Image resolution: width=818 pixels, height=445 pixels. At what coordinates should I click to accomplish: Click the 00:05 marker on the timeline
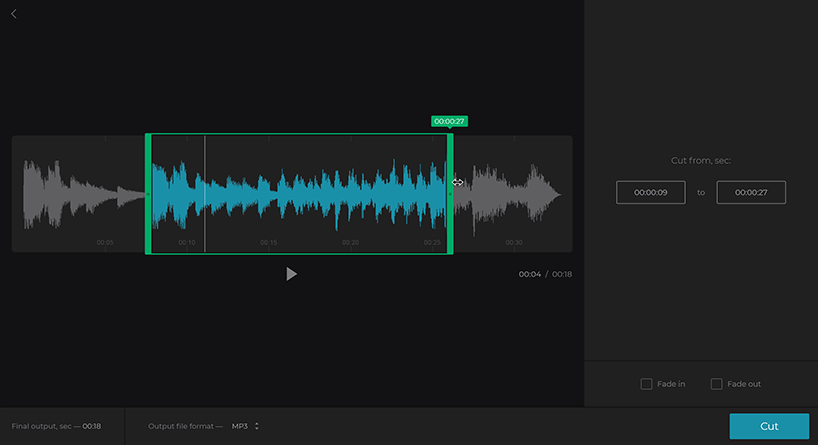click(x=105, y=243)
